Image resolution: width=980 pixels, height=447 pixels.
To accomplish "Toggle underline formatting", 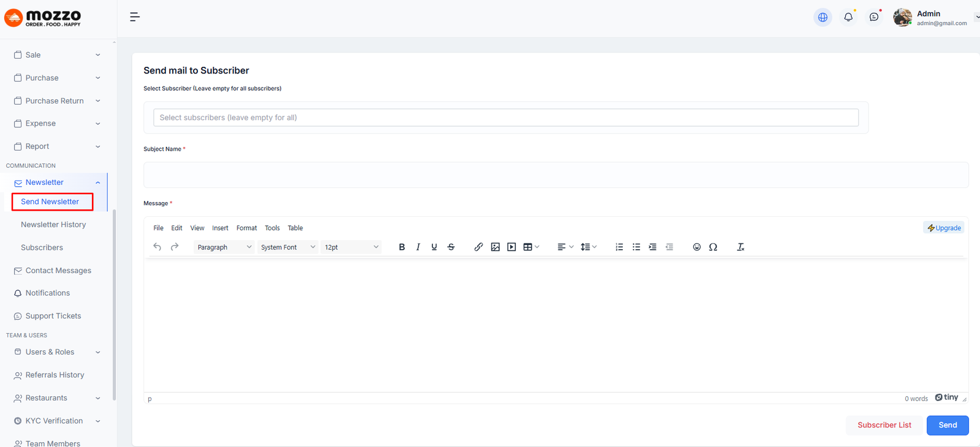I will point(434,247).
